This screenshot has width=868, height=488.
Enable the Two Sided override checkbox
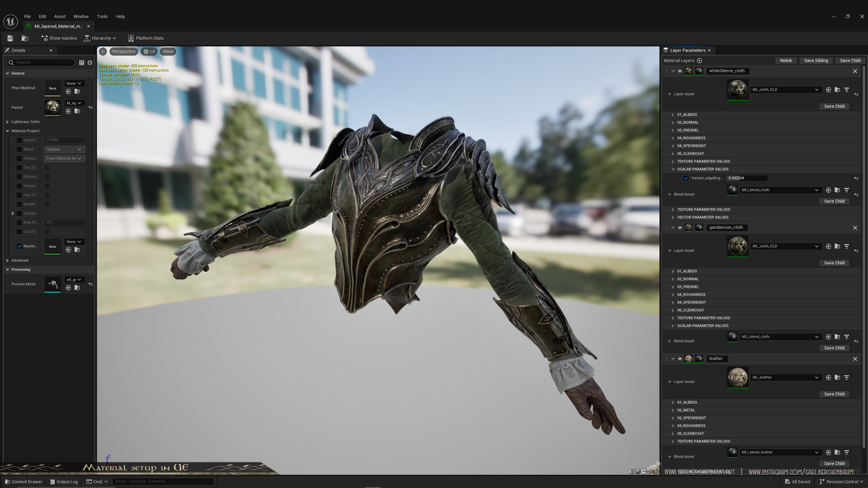(19, 168)
